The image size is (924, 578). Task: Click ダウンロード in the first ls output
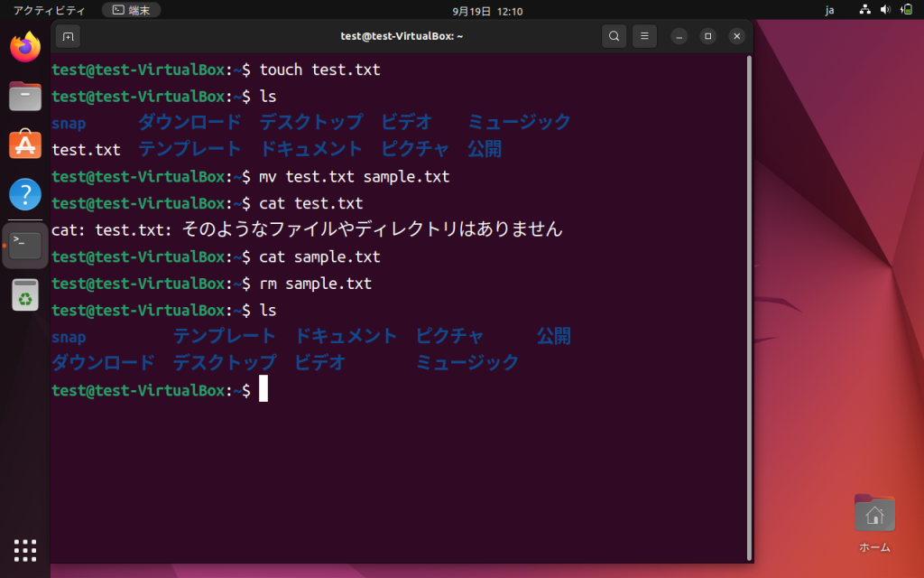pos(189,122)
